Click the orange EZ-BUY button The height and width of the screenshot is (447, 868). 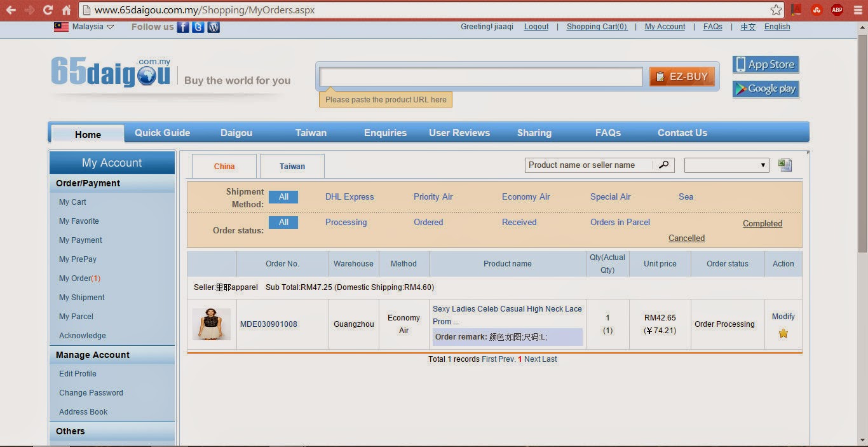click(x=682, y=76)
